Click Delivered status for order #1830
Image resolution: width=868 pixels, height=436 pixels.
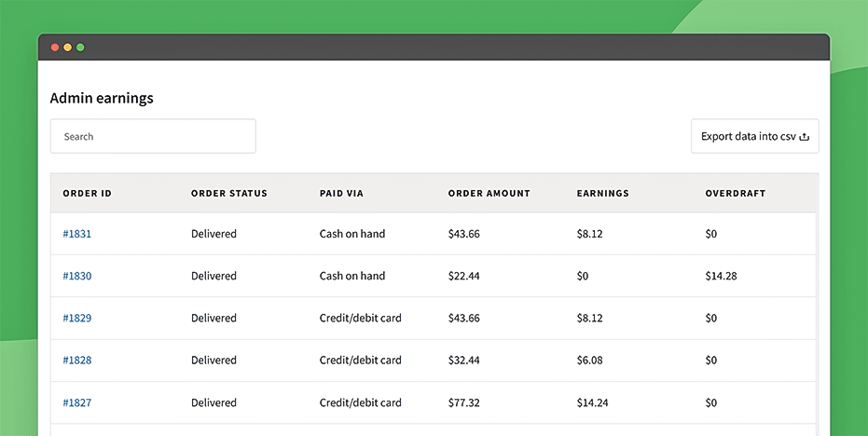214,276
